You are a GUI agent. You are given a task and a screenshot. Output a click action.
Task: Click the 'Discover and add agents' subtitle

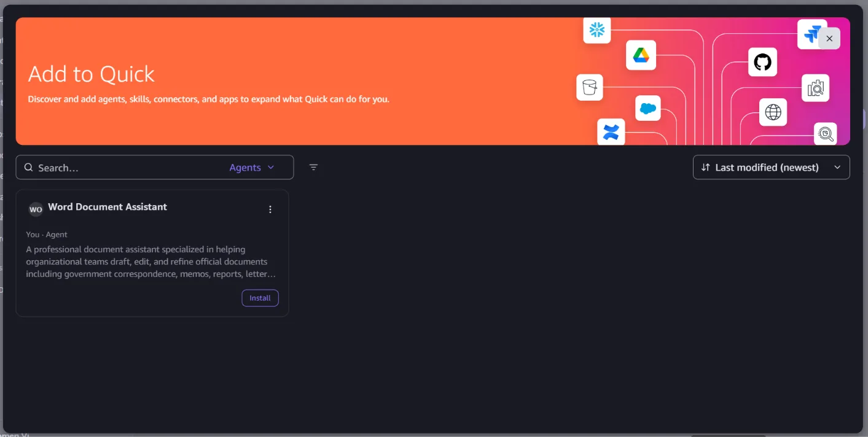[208, 99]
